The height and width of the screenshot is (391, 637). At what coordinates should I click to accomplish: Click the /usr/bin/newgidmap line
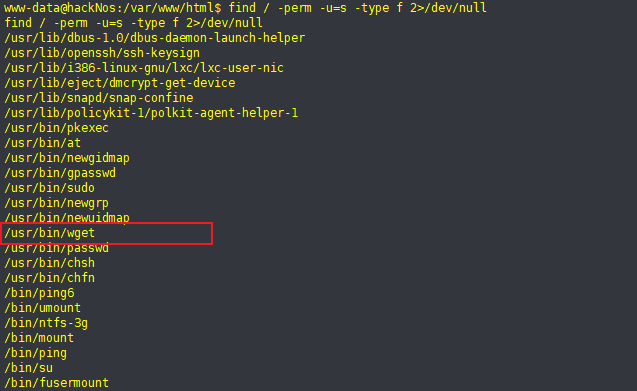click(67, 158)
